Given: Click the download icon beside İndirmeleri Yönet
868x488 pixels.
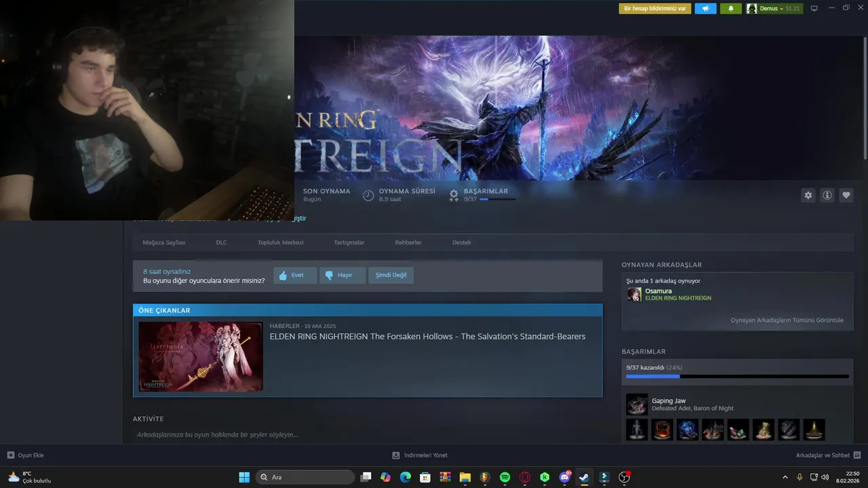Looking at the screenshot, I should (x=396, y=455).
